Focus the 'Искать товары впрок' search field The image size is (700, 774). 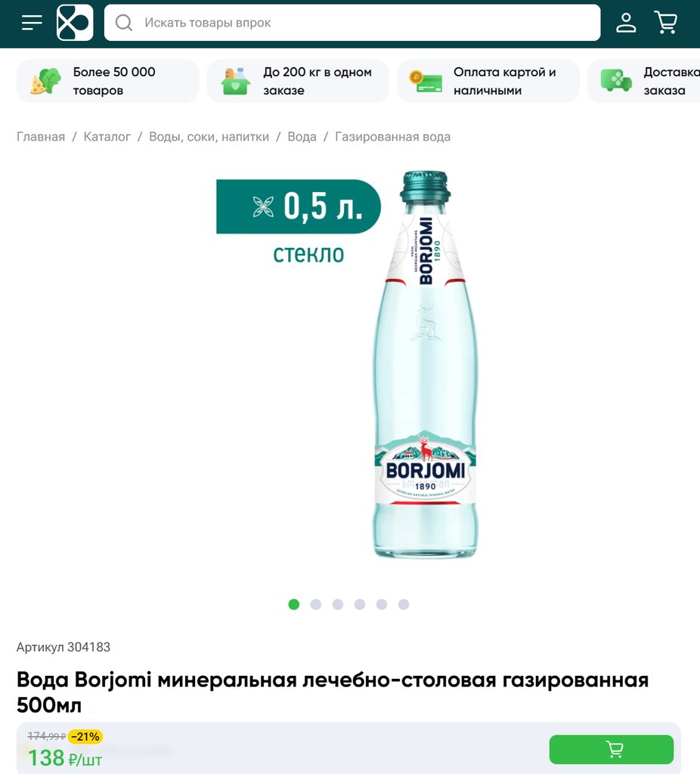click(x=352, y=23)
